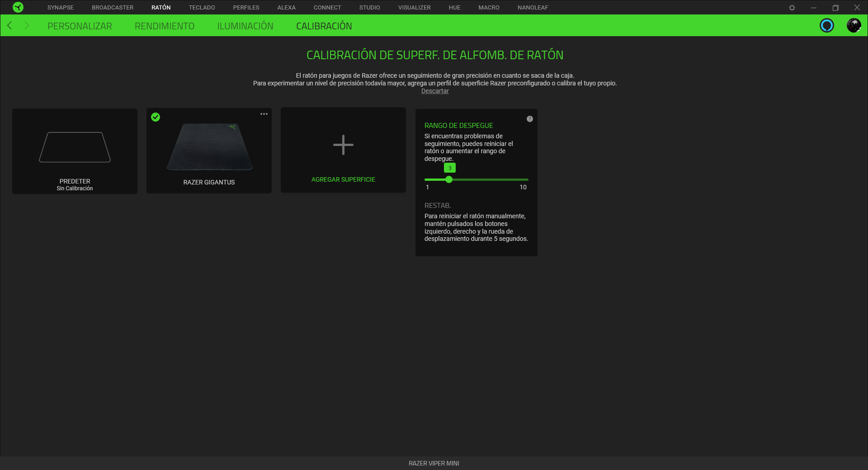The image size is (868, 470).
Task: Open the settings gear icon
Action: pos(792,8)
